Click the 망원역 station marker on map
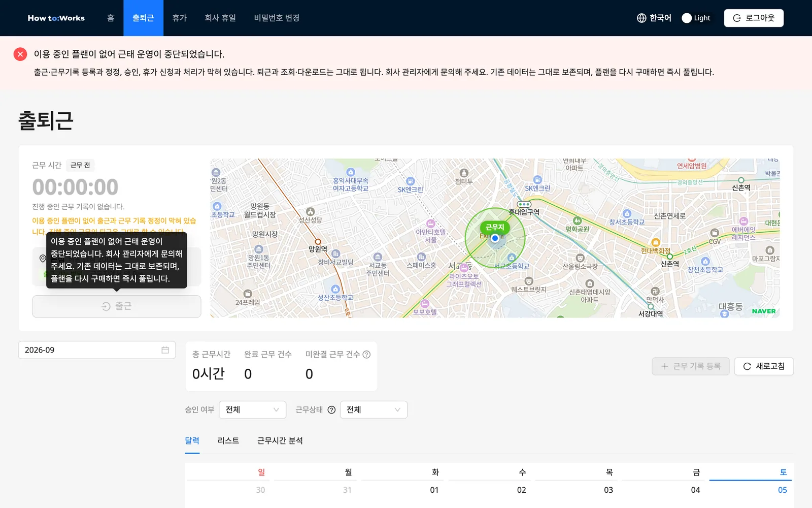812x508 pixels. pos(318,242)
